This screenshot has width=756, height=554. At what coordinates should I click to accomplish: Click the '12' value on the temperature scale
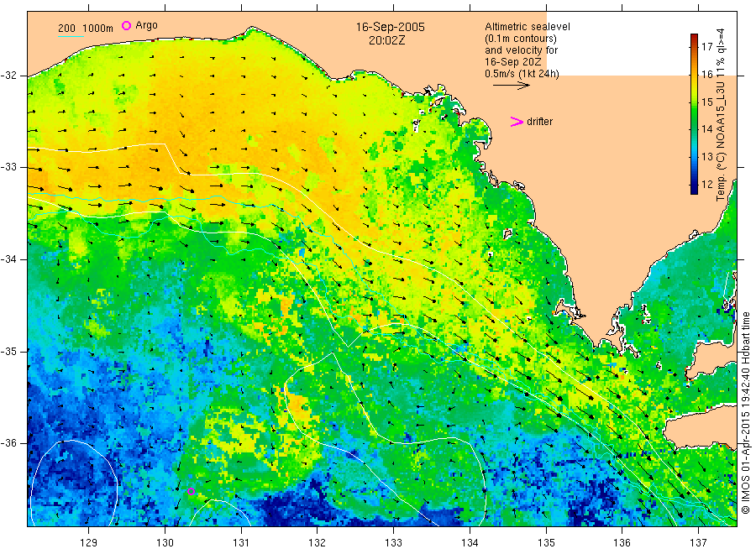click(706, 184)
